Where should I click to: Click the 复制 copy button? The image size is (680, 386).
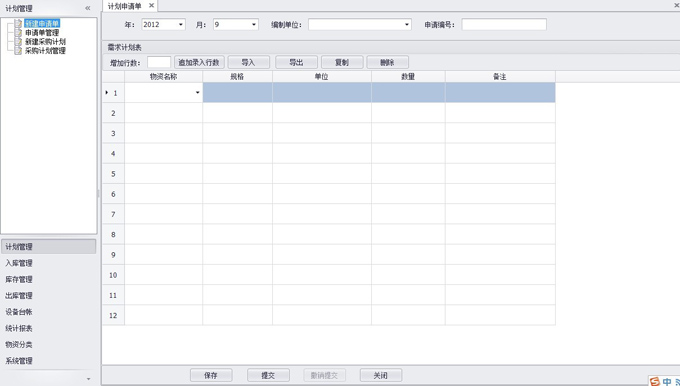[x=342, y=62]
